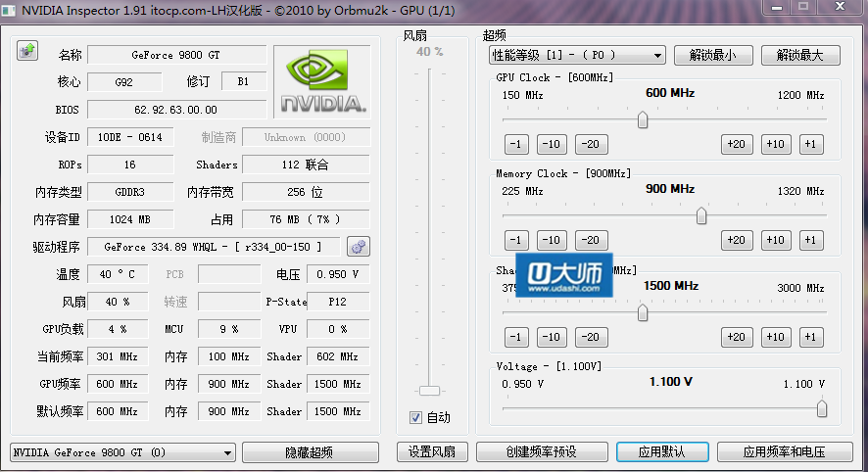Click the Shaders field 112 联合
Viewport: 868px width, 472px height.
306,165
